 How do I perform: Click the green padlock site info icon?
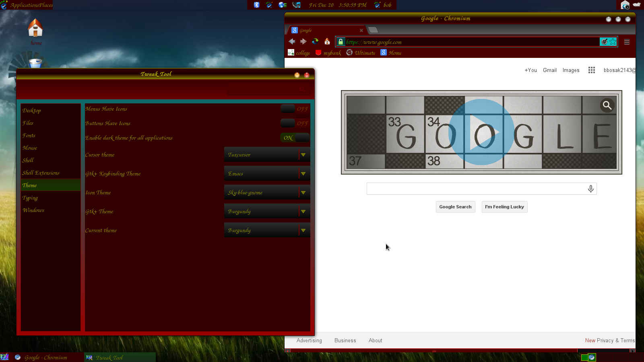point(341,42)
